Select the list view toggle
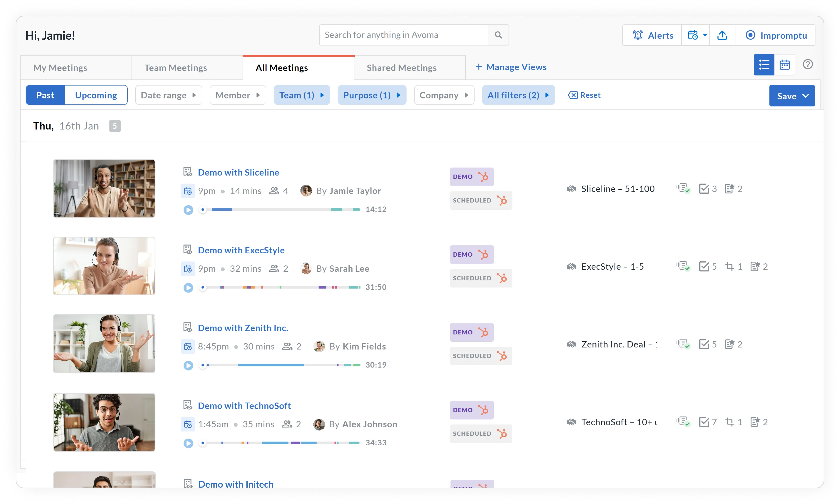840x504 pixels. (x=764, y=65)
